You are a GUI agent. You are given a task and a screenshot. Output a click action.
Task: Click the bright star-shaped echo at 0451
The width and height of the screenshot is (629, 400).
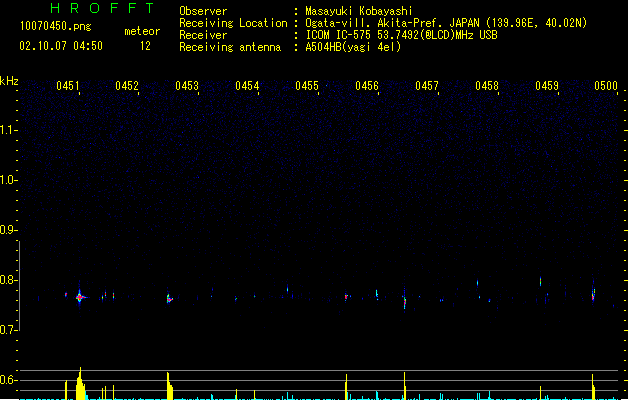(x=80, y=297)
